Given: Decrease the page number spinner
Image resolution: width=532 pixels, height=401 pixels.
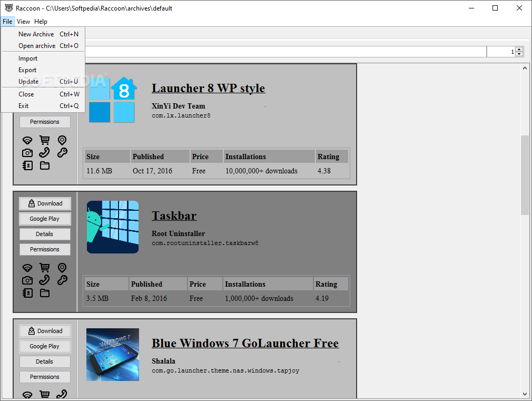Looking at the screenshot, I should tap(519, 54).
